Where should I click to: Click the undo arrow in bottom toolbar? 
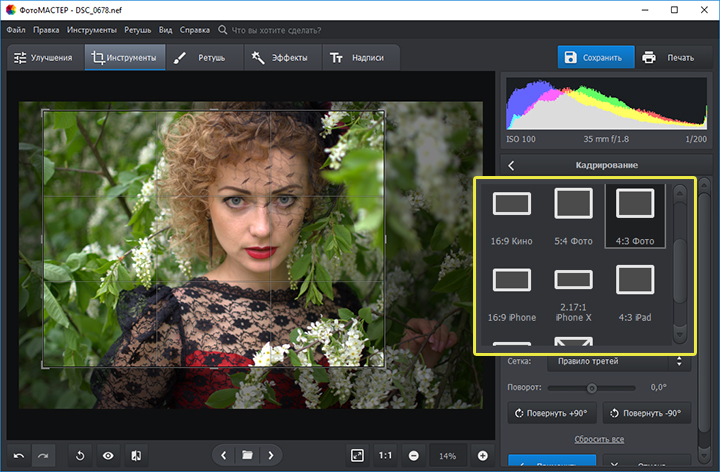(18, 455)
